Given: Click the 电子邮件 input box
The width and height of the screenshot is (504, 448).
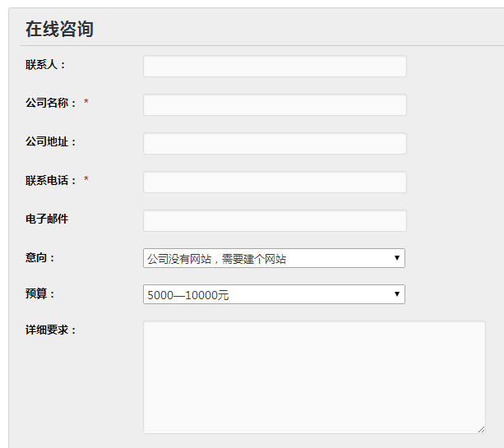Looking at the screenshot, I should tap(275, 221).
